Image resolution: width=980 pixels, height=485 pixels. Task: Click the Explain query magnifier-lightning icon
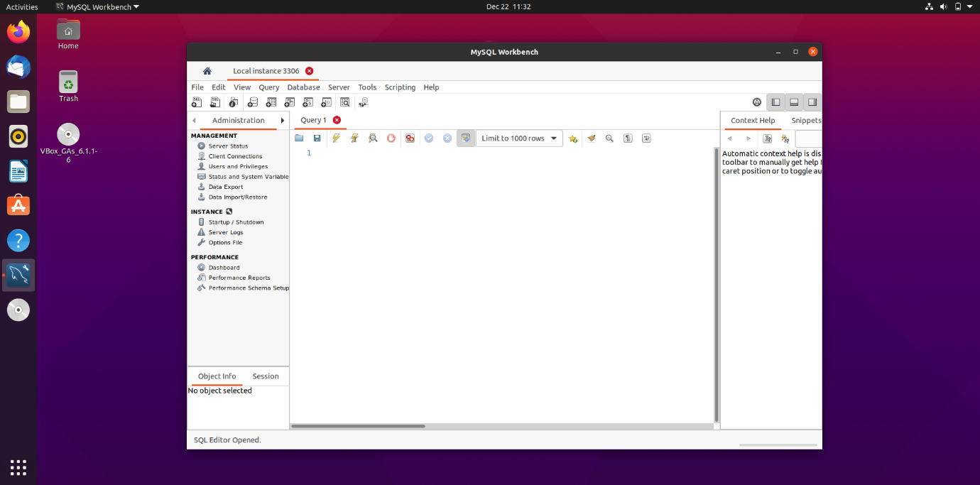click(373, 138)
